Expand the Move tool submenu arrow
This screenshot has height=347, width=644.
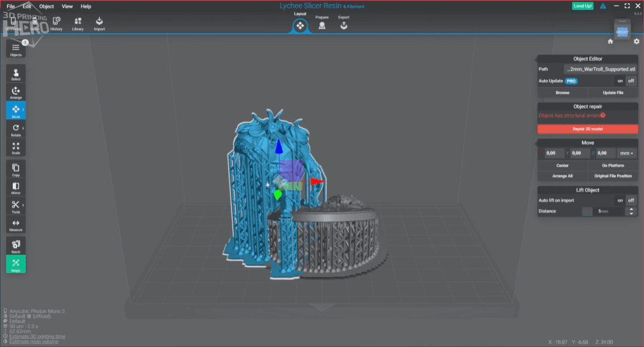[23, 110]
